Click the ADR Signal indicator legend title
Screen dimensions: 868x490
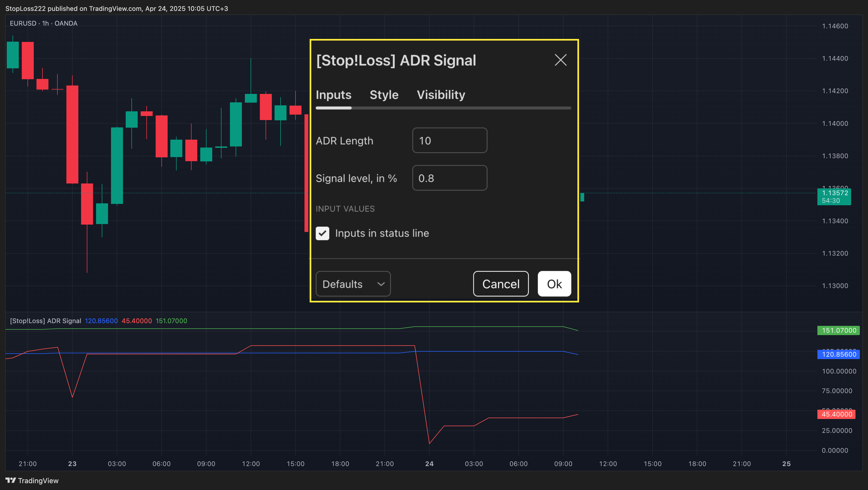(x=45, y=321)
